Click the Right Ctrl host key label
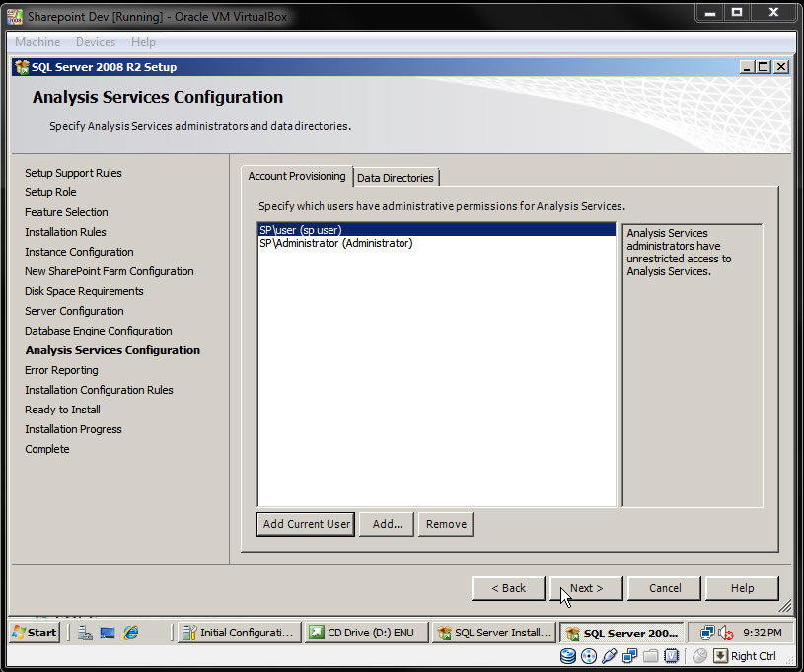The image size is (804, 672). pos(754,656)
